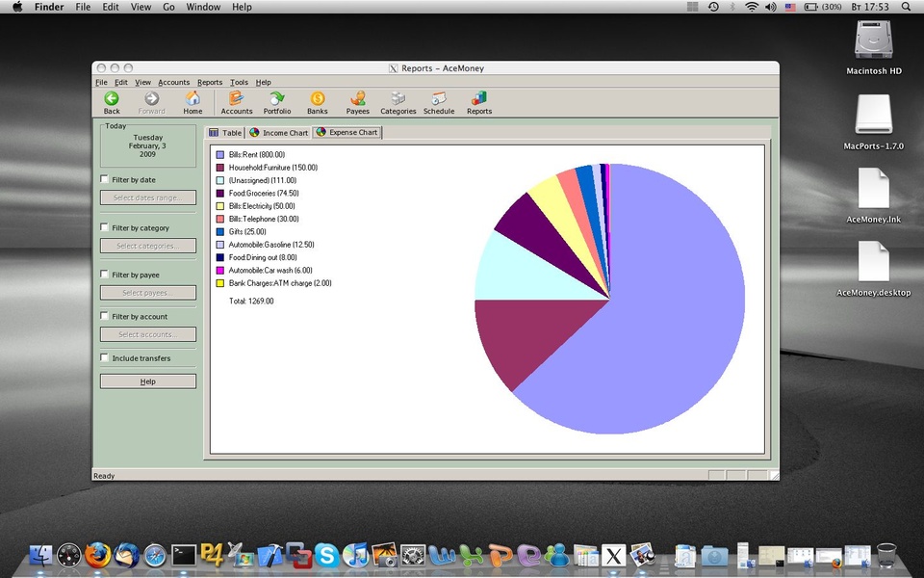Image resolution: width=924 pixels, height=578 pixels.
Task: Tick the Filter by payee checkbox
Action: tap(105, 276)
